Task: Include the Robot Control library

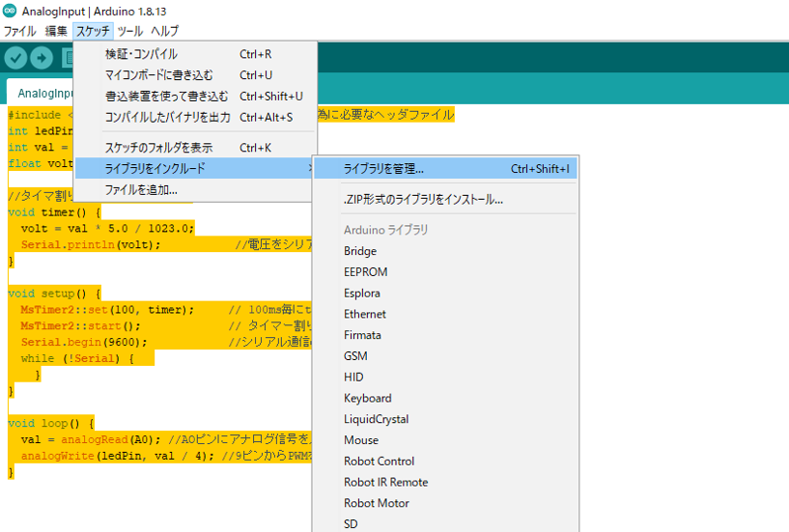Action: (x=445, y=461)
